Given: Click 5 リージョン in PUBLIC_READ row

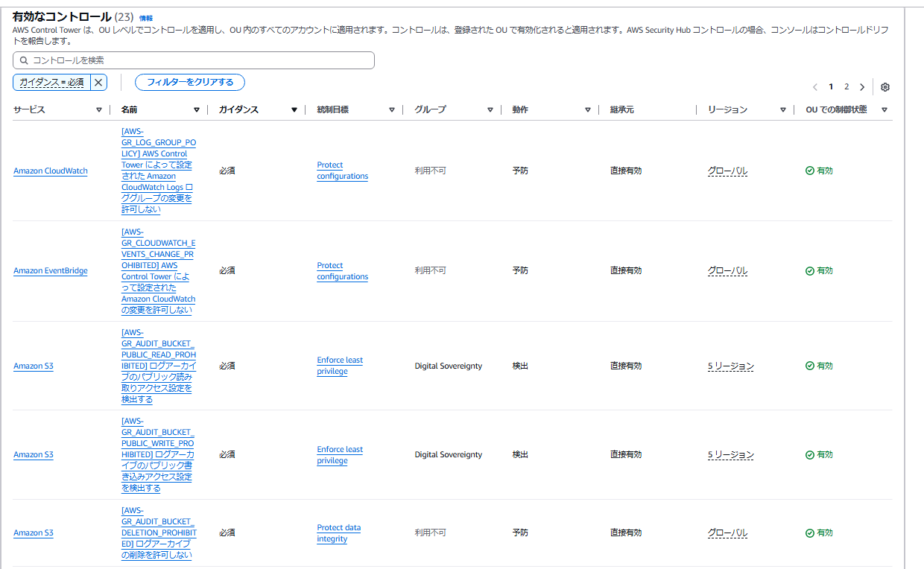Looking at the screenshot, I should [x=731, y=366].
